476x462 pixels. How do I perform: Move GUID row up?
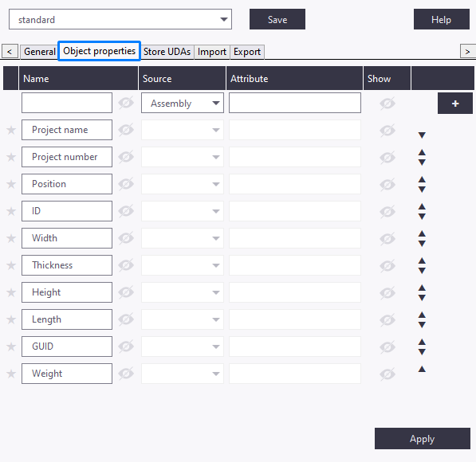pyautogui.click(x=422, y=342)
